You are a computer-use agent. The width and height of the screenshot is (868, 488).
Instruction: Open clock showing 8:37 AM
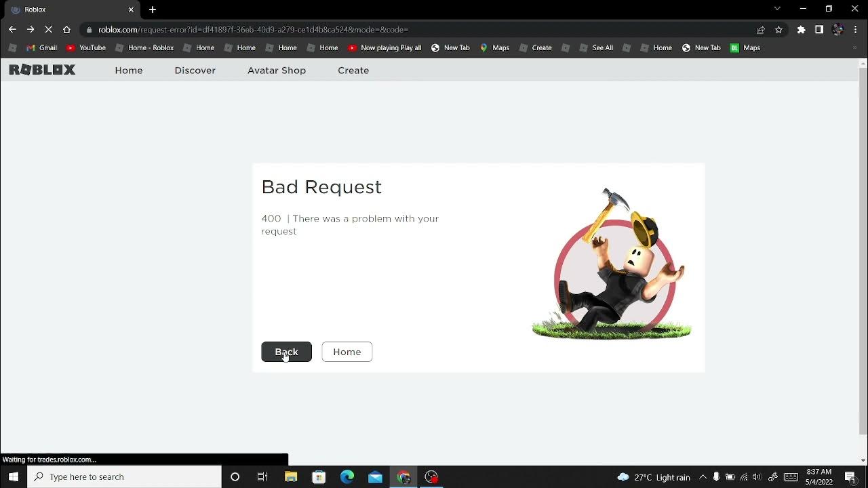[819, 476]
